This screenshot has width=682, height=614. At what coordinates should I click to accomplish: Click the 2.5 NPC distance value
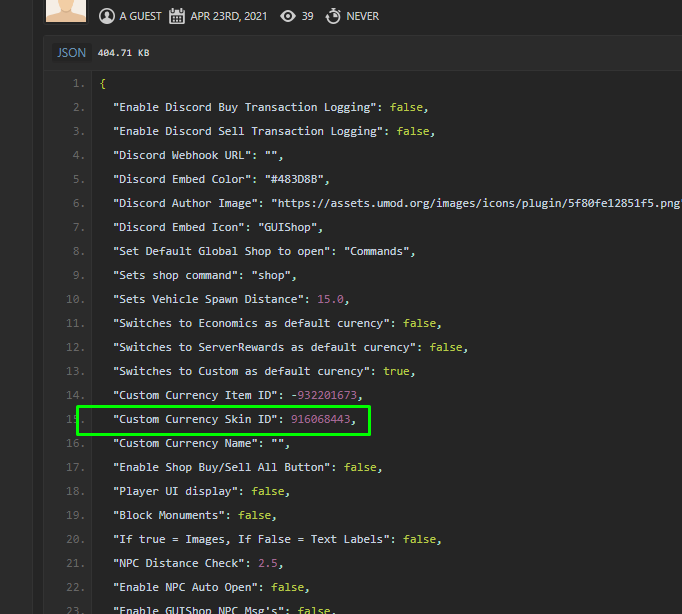(267, 563)
